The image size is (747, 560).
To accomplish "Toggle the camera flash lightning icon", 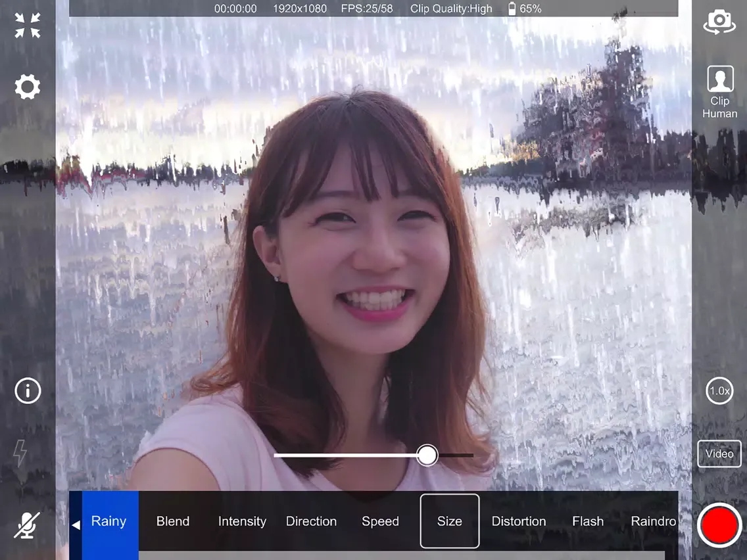I will click(20, 453).
